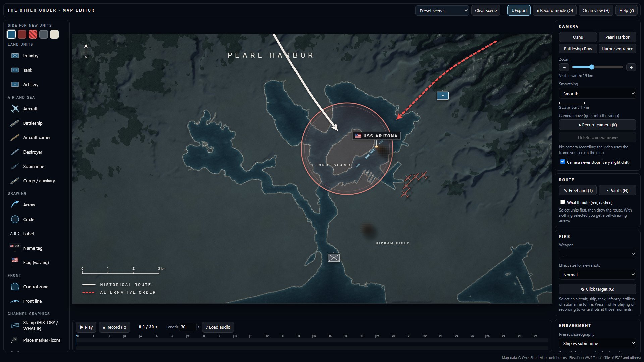
Task: Open the Weapon dropdown
Action: (x=597, y=254)
